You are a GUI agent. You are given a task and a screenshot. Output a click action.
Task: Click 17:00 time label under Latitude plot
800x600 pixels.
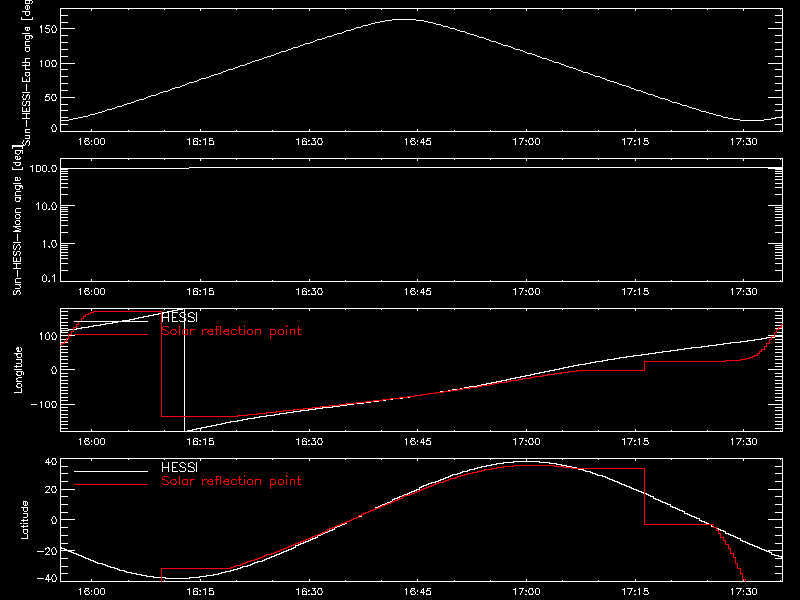[527, 592]
